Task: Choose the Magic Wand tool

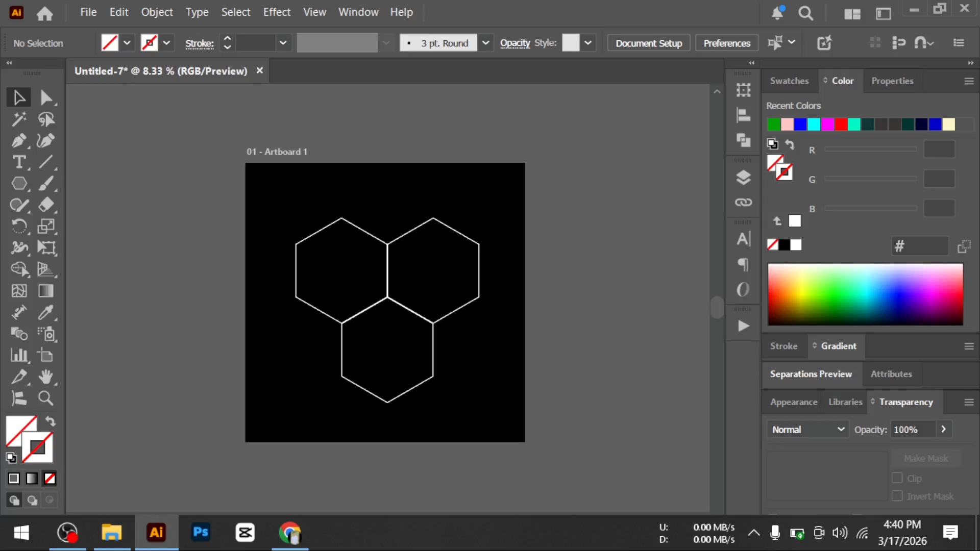Action: [19, 119]
